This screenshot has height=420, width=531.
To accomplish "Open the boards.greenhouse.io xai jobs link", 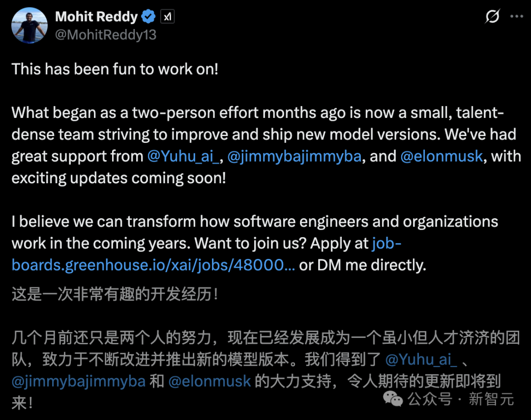I will click(153, 265).
